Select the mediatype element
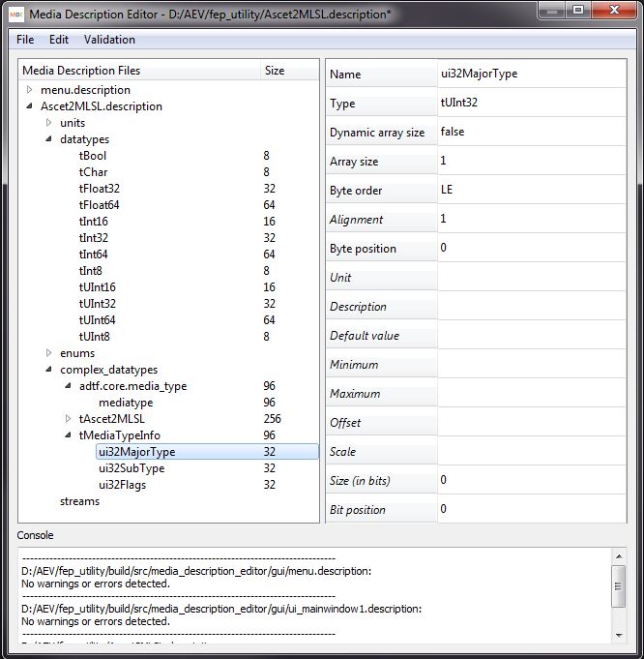Image resolution: width=644 pixels, height=659 pixels. coord(126,403)
